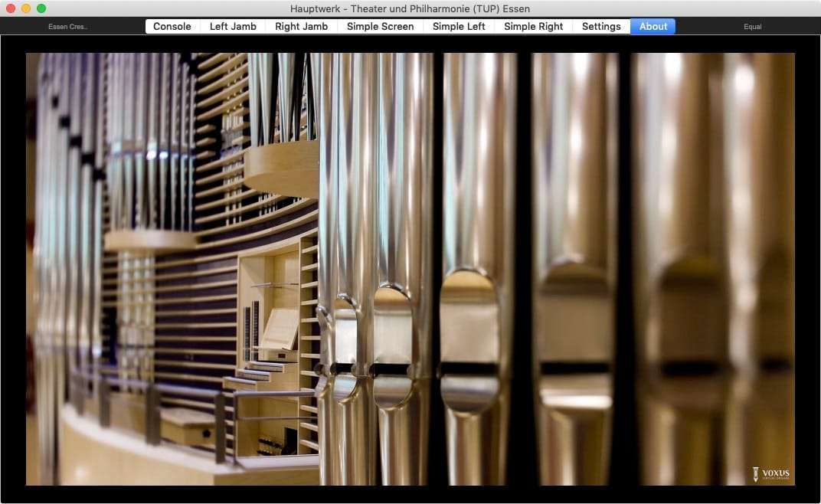Click the music stand in the photo
This screenshot has width=821, height=504.
tap(280, 328)
